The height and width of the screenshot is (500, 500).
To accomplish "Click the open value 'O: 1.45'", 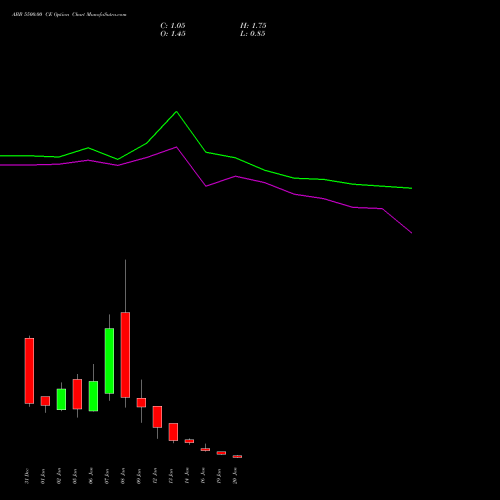I will point(173,34).
